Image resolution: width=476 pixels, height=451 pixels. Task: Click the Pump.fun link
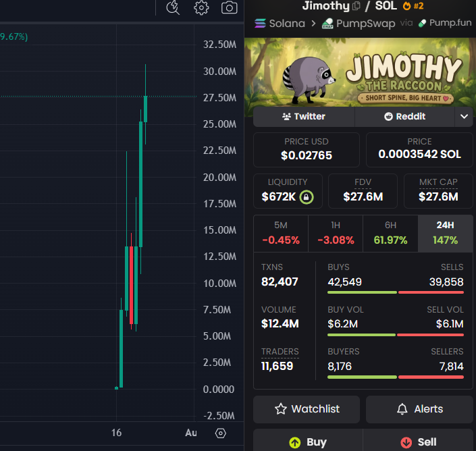[x=450, y=23]
